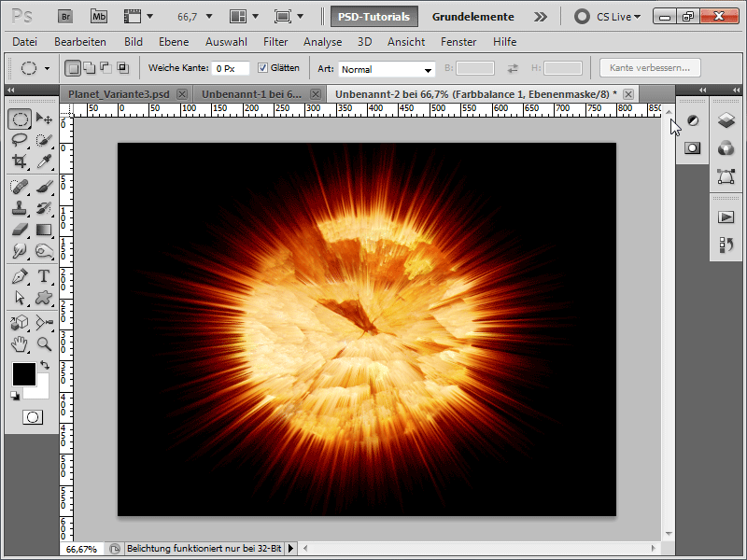Select the Path Selection tool

[x=20, y=298]
